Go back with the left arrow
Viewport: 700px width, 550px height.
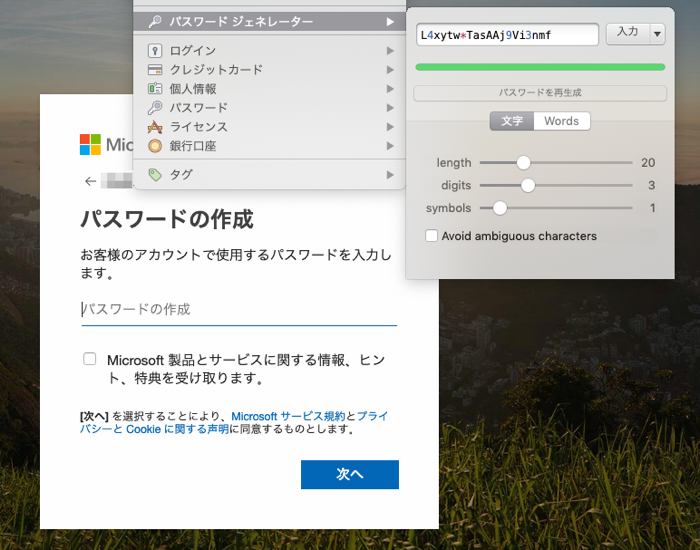pyautogui.click(x=91, y=181)
